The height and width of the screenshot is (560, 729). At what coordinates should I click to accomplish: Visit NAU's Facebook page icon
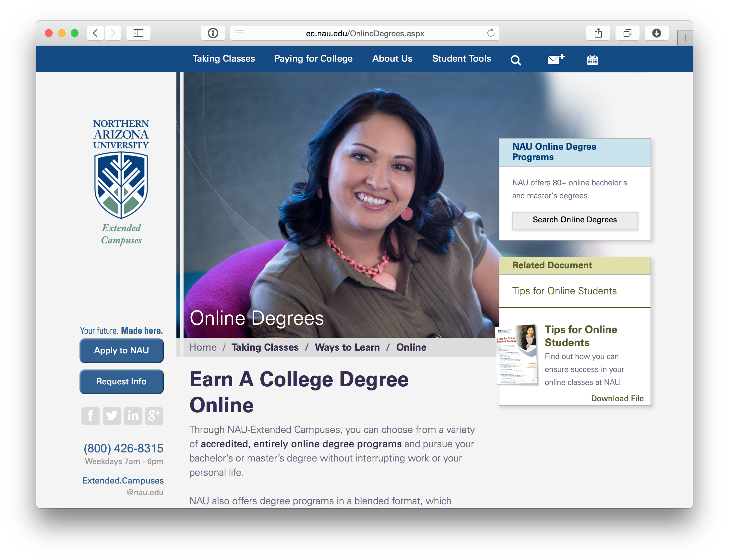pyautogui.click(x=90, y=416)
